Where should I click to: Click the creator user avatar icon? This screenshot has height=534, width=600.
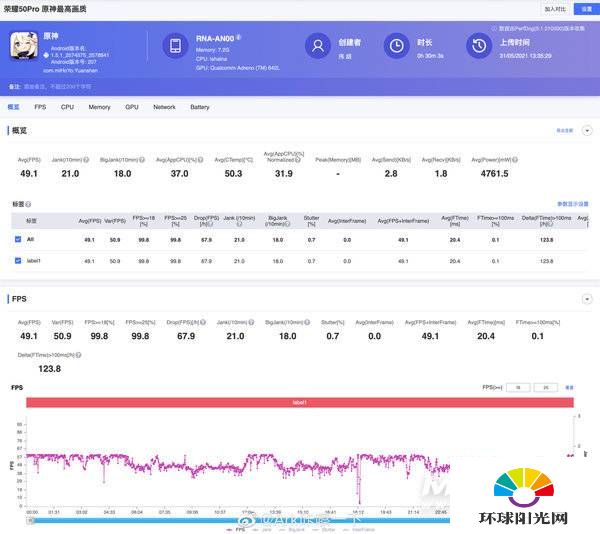click(x=318, y=46)
